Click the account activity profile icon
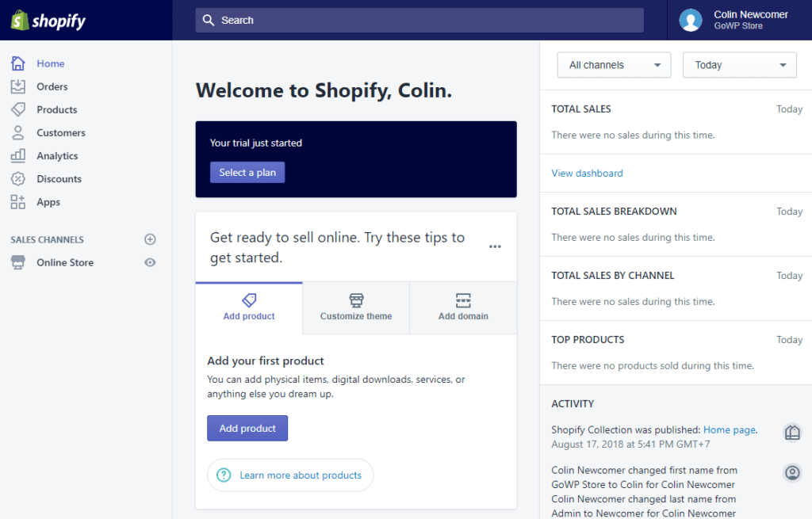Screen dimensions: 812x519 [x=792, y=472]
